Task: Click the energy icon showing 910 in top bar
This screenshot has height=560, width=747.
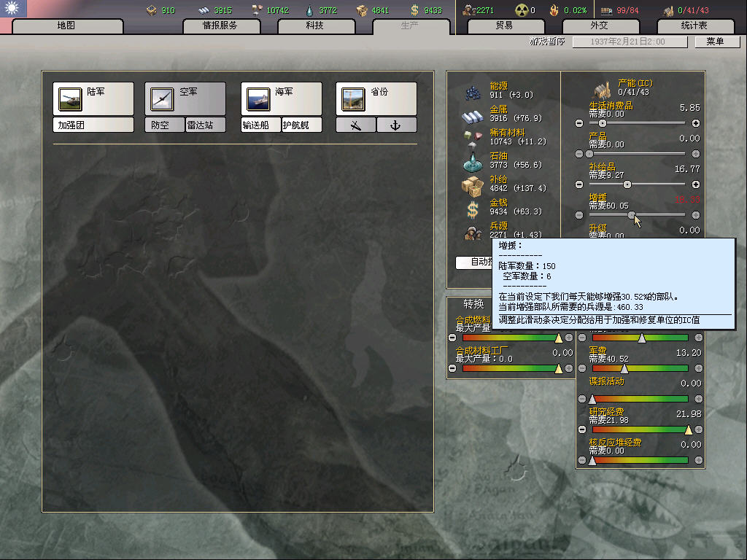Action: point(152,10)
